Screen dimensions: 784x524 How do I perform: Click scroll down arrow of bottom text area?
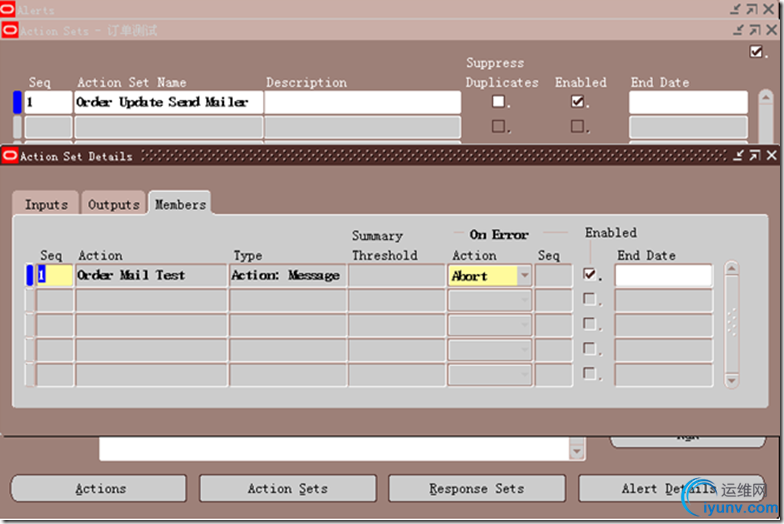[576, 452]
